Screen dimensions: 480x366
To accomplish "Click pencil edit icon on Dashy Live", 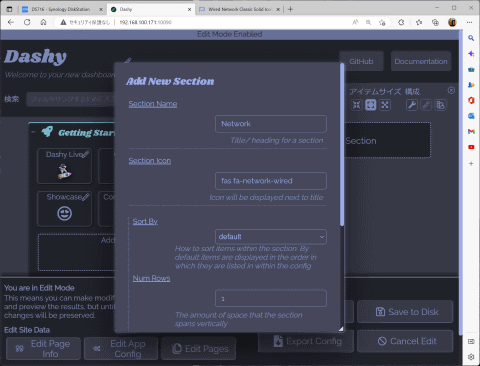I will tap(86, 154).
